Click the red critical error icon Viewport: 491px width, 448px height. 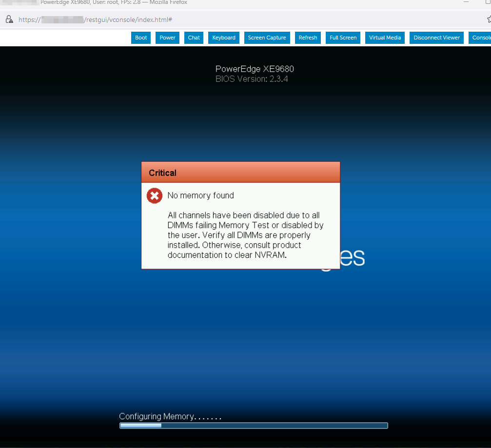coord(155,195)
